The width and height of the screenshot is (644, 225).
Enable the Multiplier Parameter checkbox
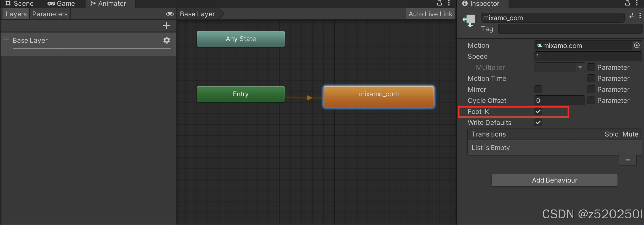(591, 67)
